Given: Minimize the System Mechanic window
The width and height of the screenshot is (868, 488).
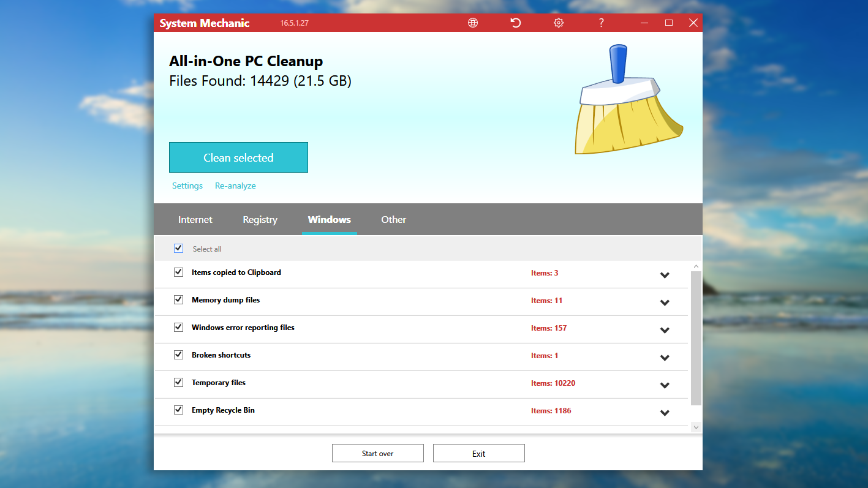Looking at the screenshot, I should pyautogui.click(x=644, y=23).
